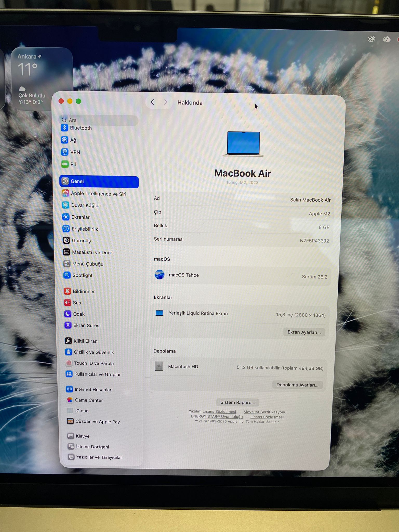Go forward with the right chevron button
399x532 pixels.
coord(165,102)
